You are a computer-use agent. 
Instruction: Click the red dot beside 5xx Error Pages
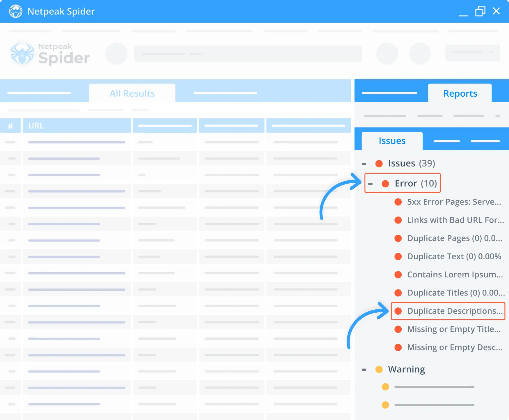coord(398,202)
